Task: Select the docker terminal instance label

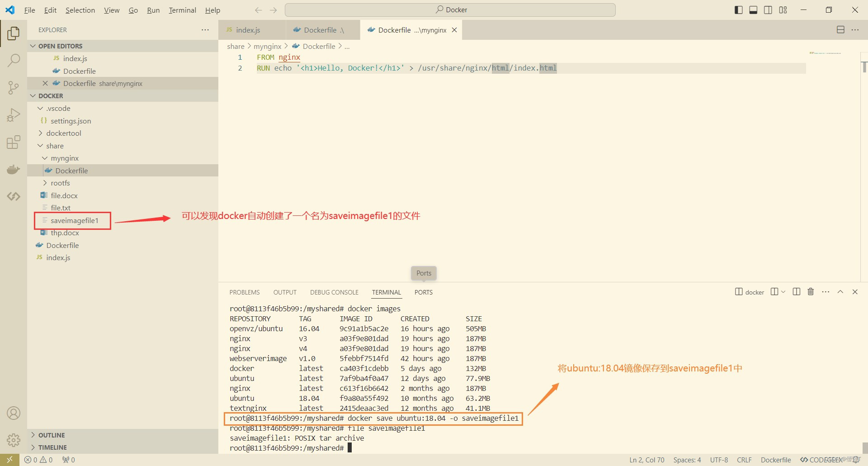Action: coord(750,292)
